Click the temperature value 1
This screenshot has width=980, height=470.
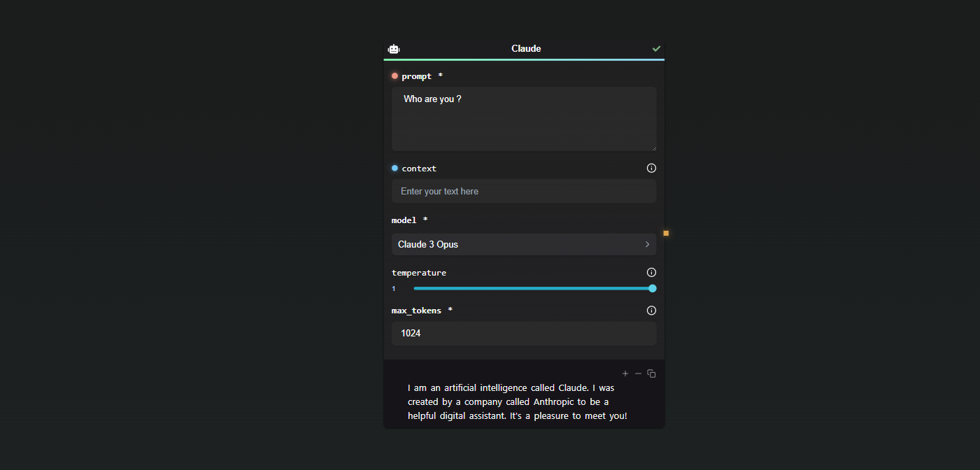pos(394,289)
